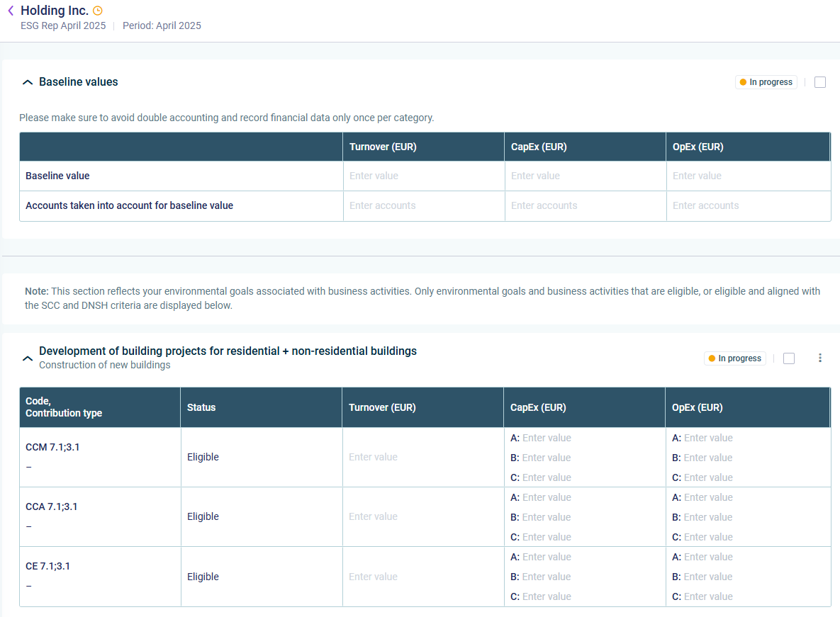Select the CapEx Enter accounts field
The image size is (840, 617).
point(584,205)
